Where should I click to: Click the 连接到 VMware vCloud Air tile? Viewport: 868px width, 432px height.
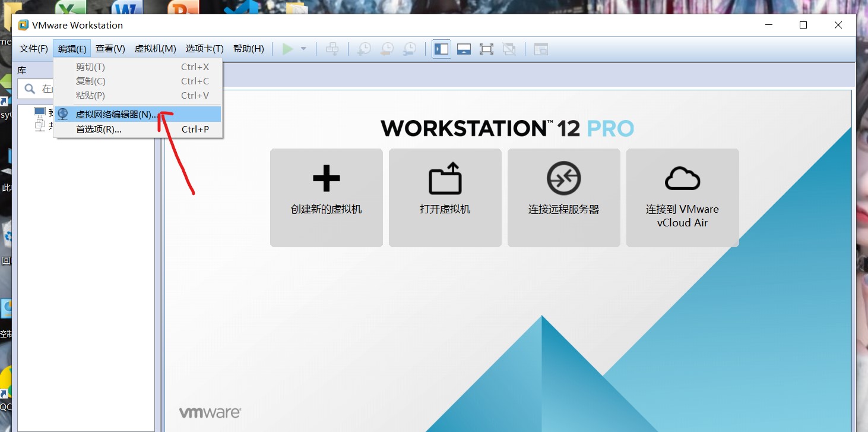[683, 197]
